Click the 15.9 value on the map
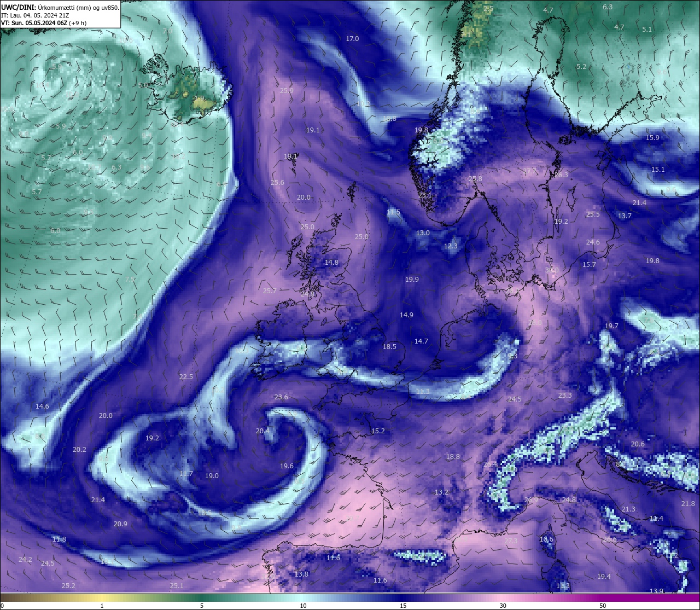The width and height of the screenshot is (700, 610). pyautogui.click(x=652, y=138)
